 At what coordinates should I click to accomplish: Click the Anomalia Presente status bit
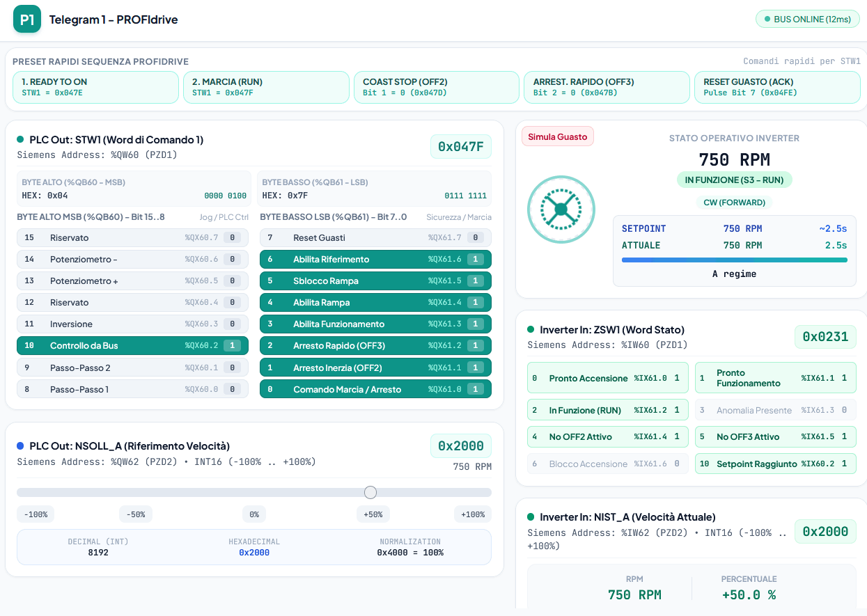tap(776, 410)
